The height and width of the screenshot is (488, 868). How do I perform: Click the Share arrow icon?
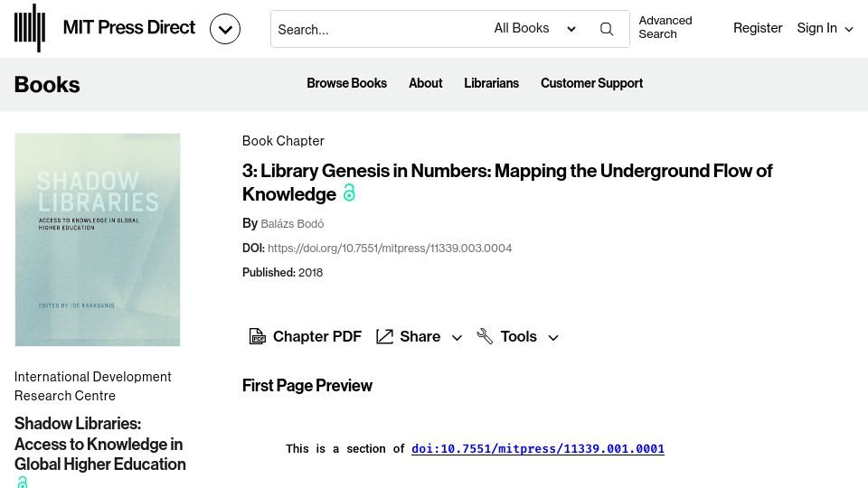[385, 336]
